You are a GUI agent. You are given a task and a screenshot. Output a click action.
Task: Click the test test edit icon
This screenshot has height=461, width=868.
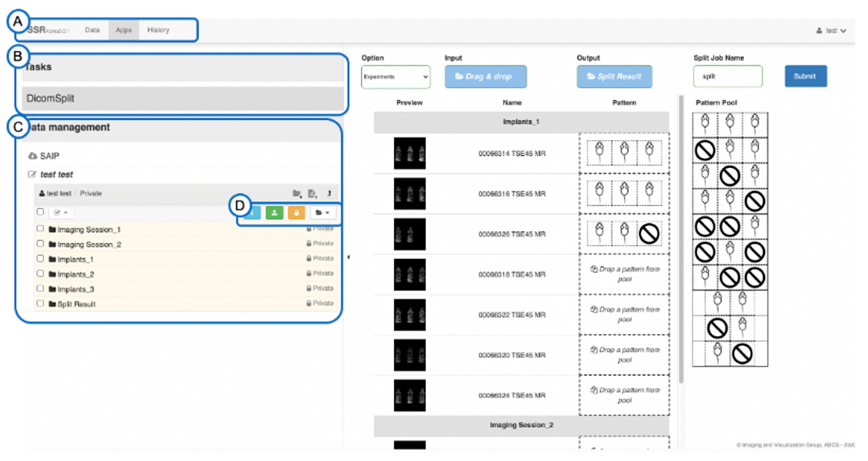pyautogui.click(x=32, y=174)
